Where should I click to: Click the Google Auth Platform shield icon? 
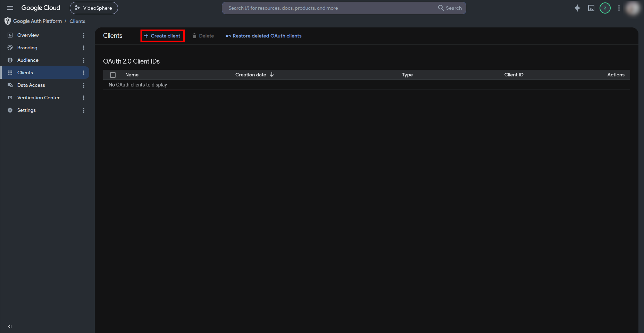8,21
